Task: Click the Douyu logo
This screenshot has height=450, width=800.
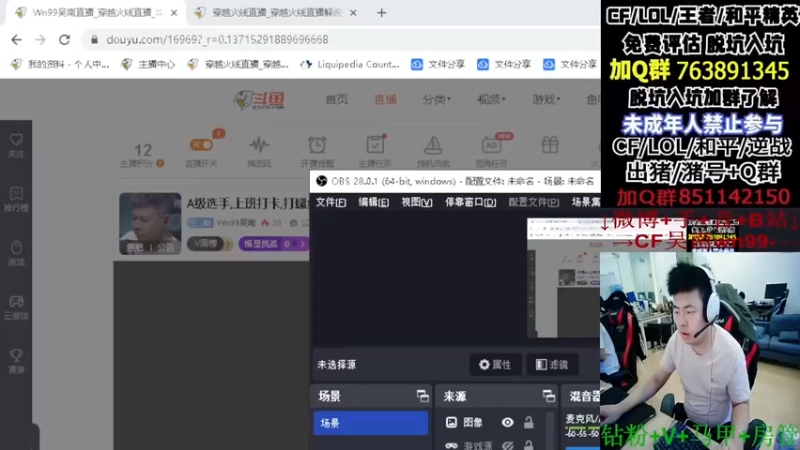Action: (259, 100)
